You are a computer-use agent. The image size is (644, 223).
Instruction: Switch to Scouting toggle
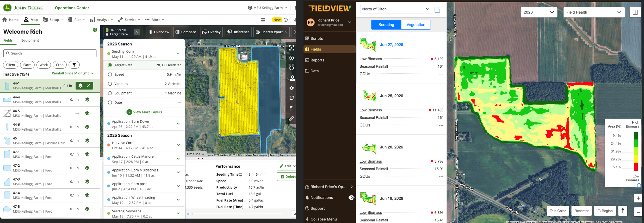click(386, 25)
